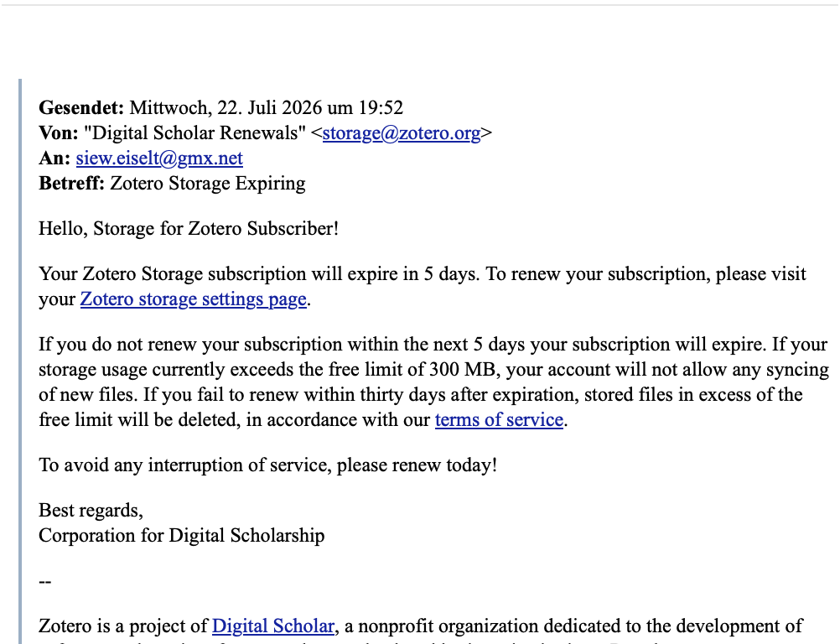Follow the terms of service link
The width and height of the screenshot is (840, 644).
tap(499, 419)
